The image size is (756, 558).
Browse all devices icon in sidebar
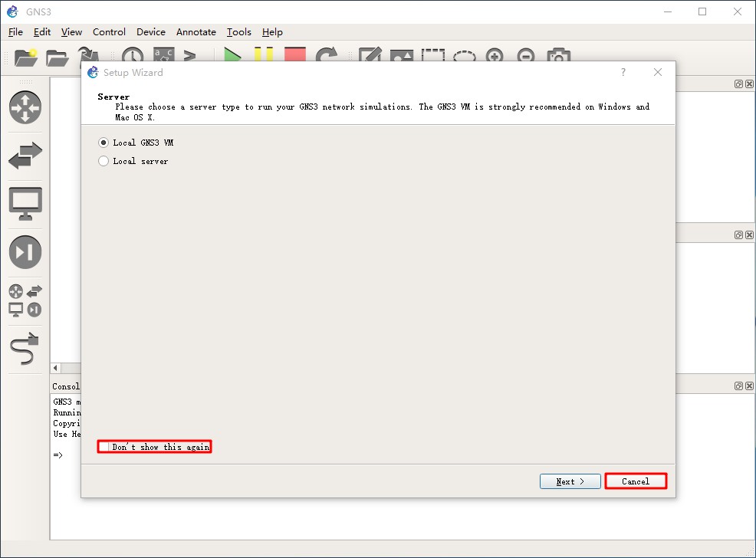point(25,300)
